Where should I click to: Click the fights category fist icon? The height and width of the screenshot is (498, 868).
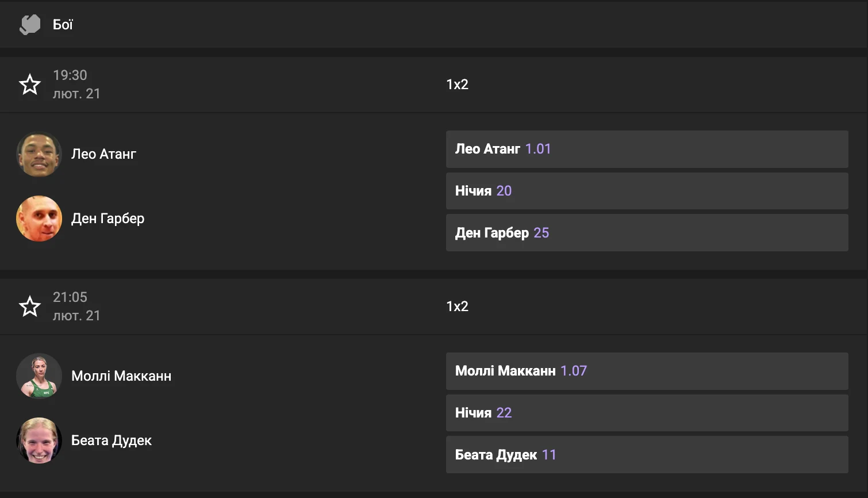(x=30, y=25)
